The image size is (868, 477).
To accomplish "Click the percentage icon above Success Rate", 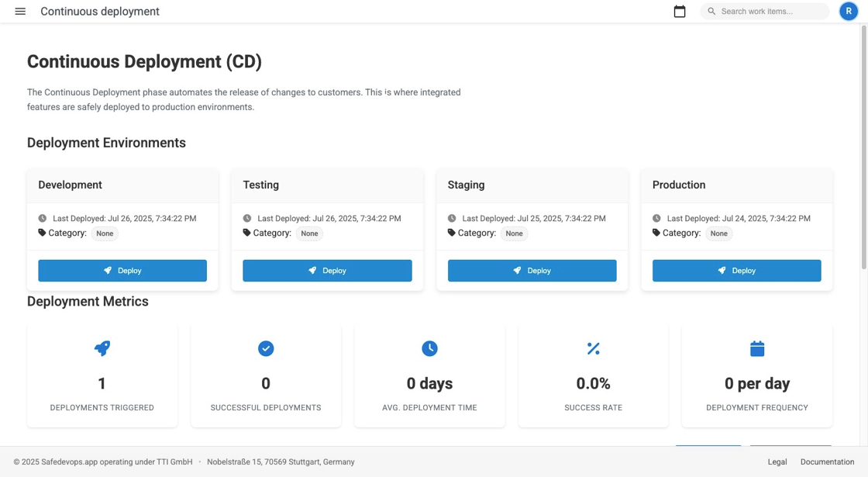I will pos(593,348).
